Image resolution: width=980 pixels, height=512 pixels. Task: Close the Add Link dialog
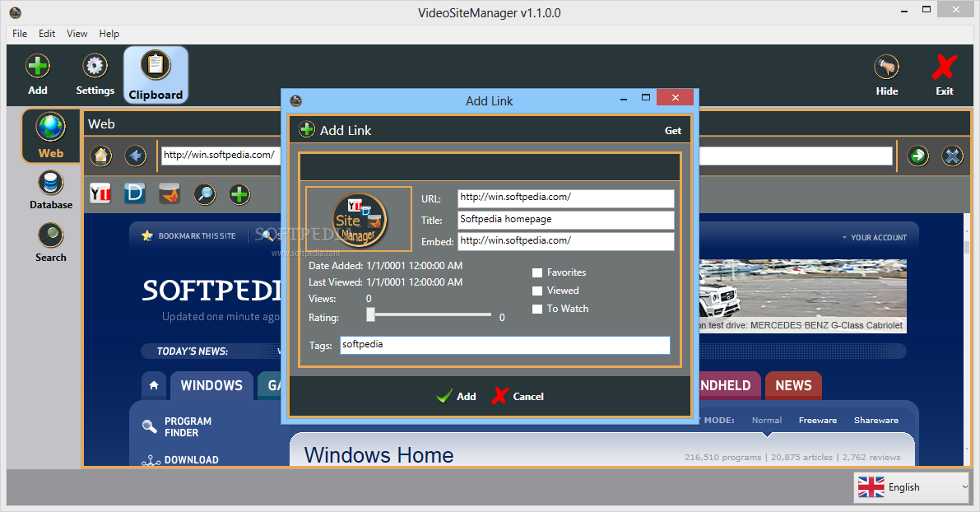675,97
